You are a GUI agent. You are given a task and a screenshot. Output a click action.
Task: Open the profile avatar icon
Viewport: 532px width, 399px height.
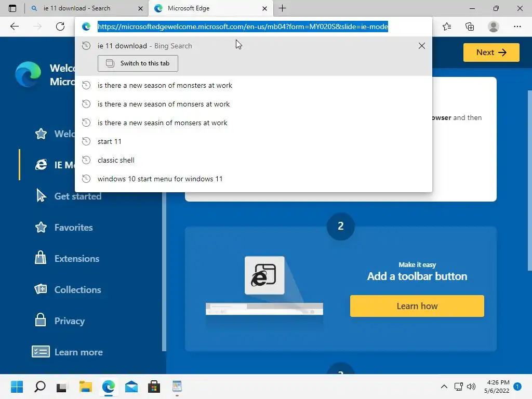(x=494, y=26)
